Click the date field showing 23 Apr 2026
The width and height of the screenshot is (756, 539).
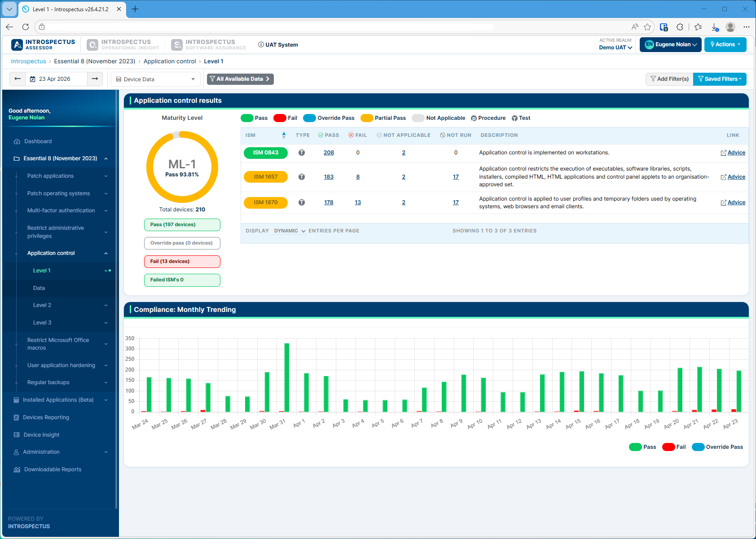[x=55, y=79]
